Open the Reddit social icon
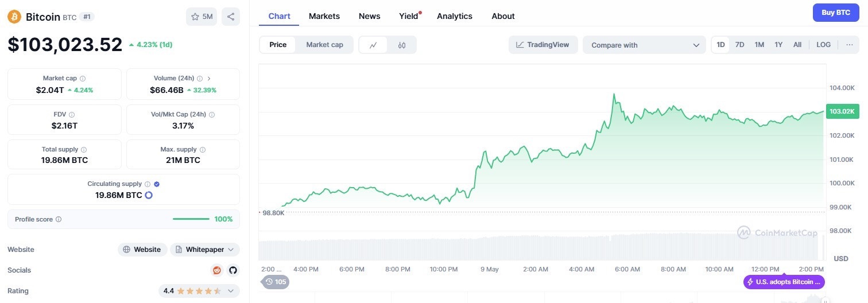 pos(217,270)
